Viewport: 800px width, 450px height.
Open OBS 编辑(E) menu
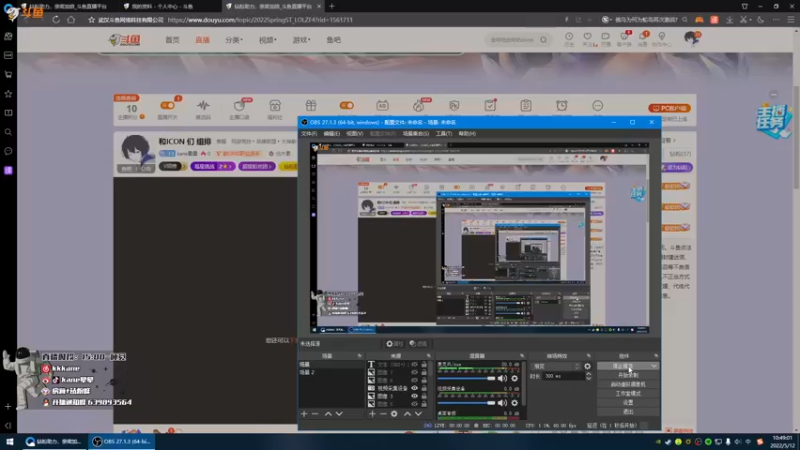[331, 134]
